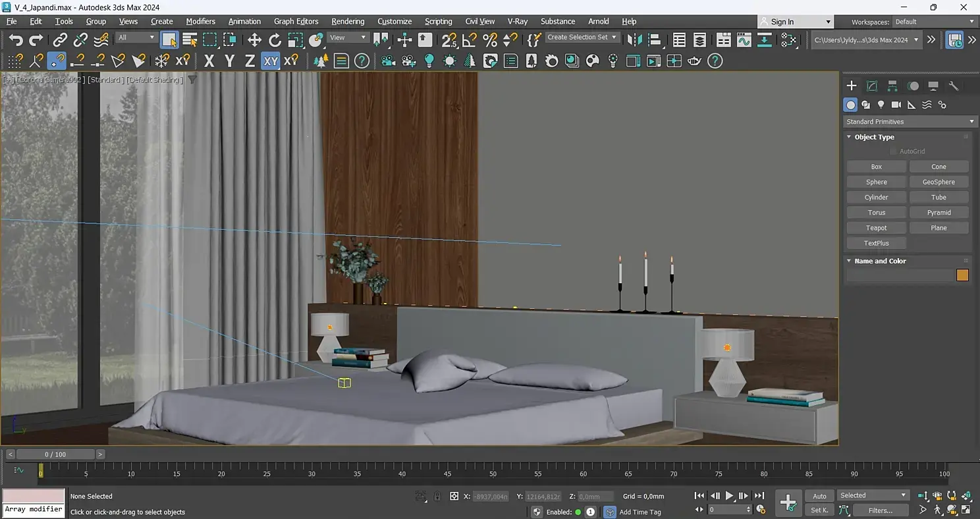The height and width of the screenshot is (519, 980).
Task: Select the Move transform tool
Action: click(x=254, y=40)
